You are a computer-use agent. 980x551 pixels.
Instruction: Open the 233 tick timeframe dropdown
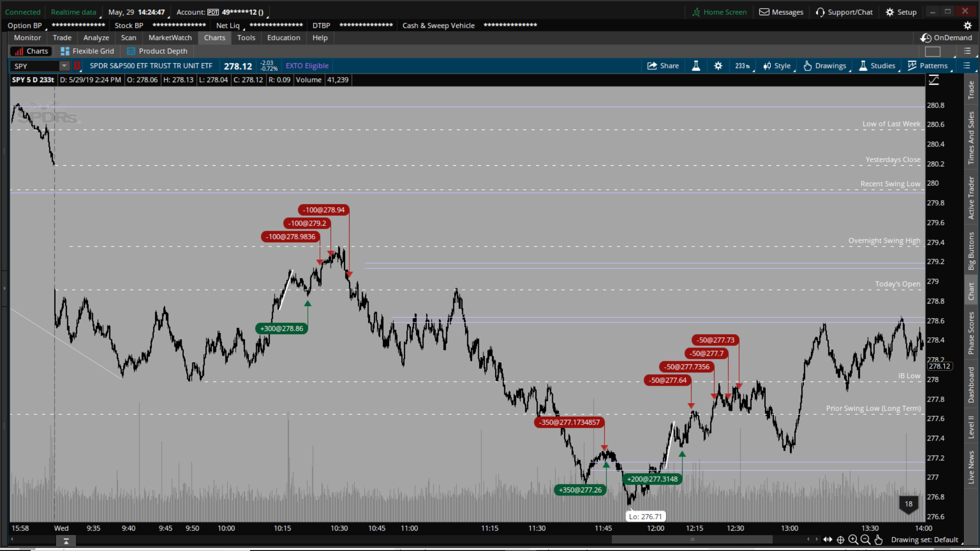pos(743,66)
